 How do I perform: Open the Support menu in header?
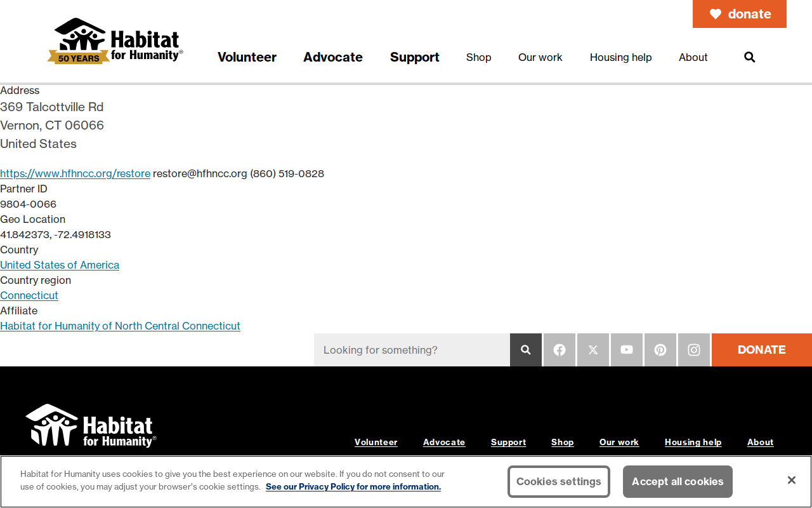415,57
